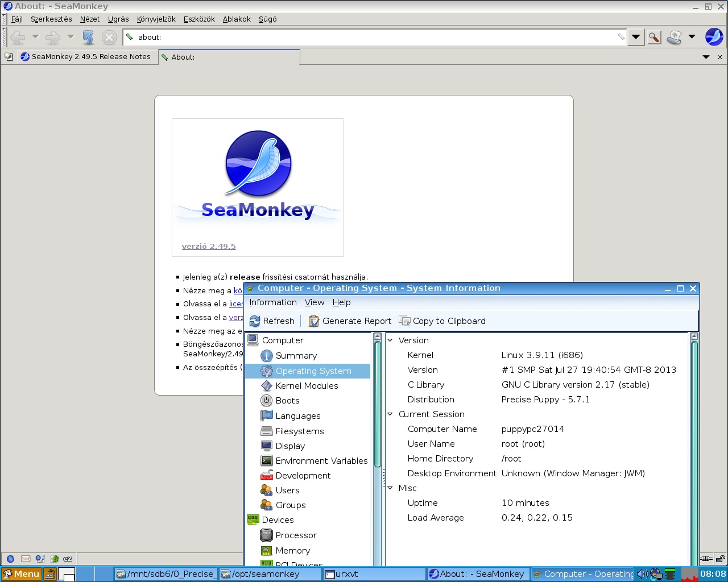Click the volume speaker icon in the system tray
The width and height of the screenshot is (728, 582).
tap(642, 574)
